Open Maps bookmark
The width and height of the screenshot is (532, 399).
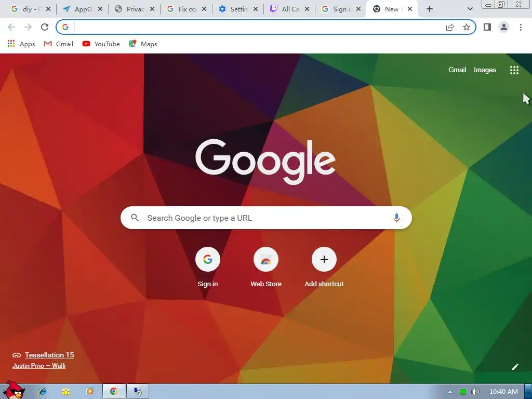point(143,44)
